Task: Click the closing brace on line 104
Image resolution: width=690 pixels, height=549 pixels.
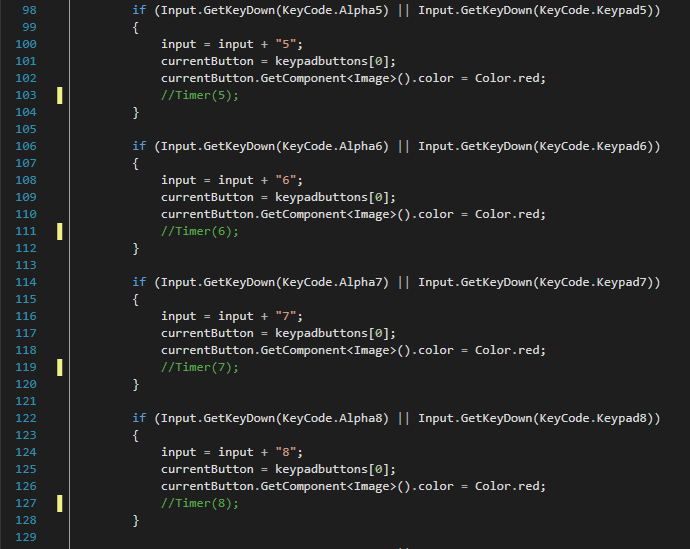Action: pyautogui.click(x=136, y=113)
